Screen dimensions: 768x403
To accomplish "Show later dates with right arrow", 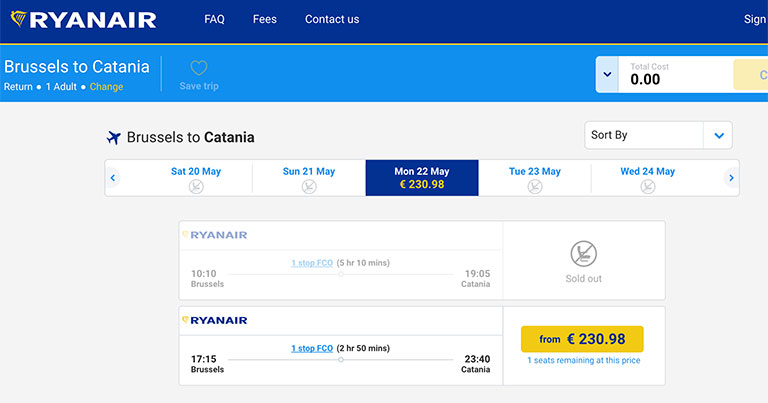I will tap(731, 178).
